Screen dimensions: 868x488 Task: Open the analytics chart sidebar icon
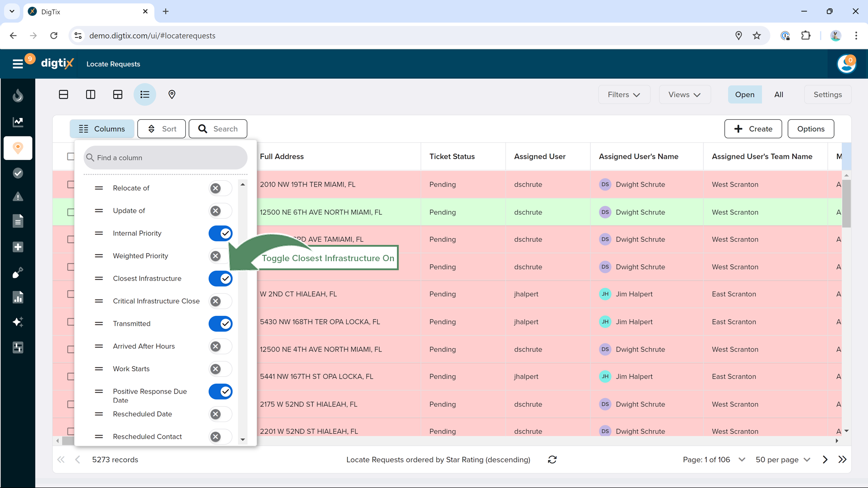pyautogui.click(x=18, y=122)
